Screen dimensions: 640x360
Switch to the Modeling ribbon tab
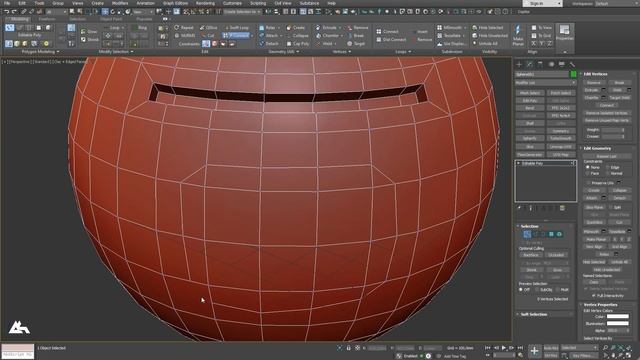pos(19,19)
